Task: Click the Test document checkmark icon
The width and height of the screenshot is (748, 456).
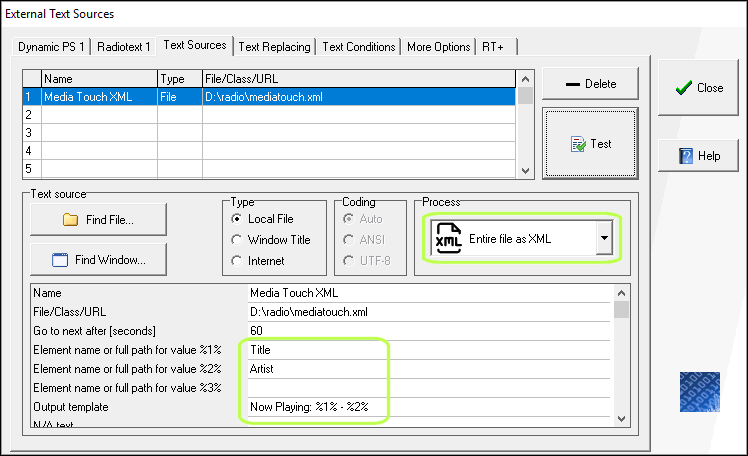Action: (578, 144)
